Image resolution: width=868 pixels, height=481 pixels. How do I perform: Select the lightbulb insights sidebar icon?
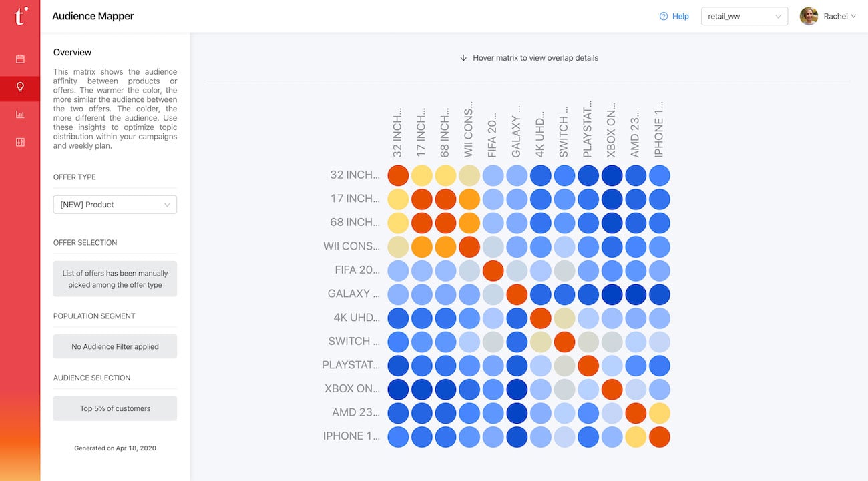click(x=20, y=87)
